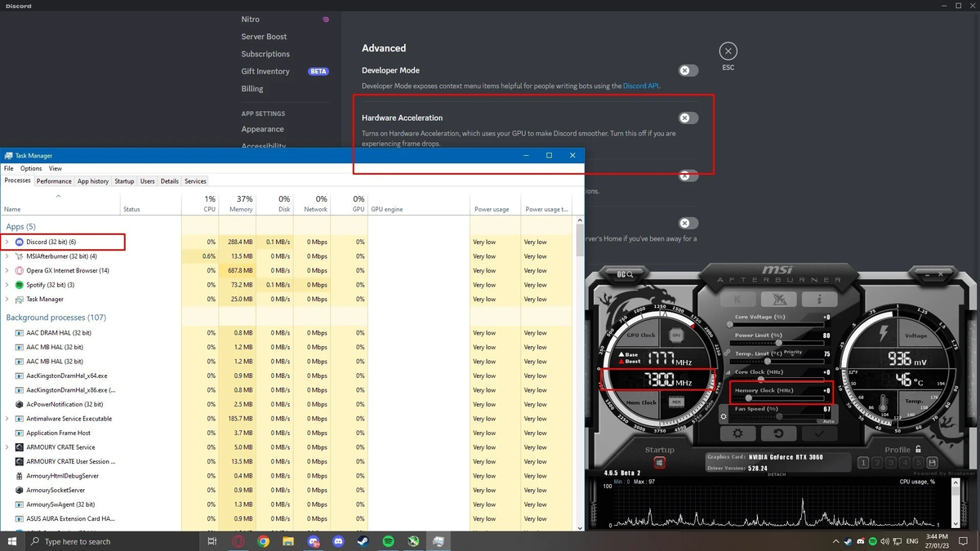This screenshot has width=980, height=551.
Task: Reset Afterburner settings with the reset icon
Action: (778, 433)
